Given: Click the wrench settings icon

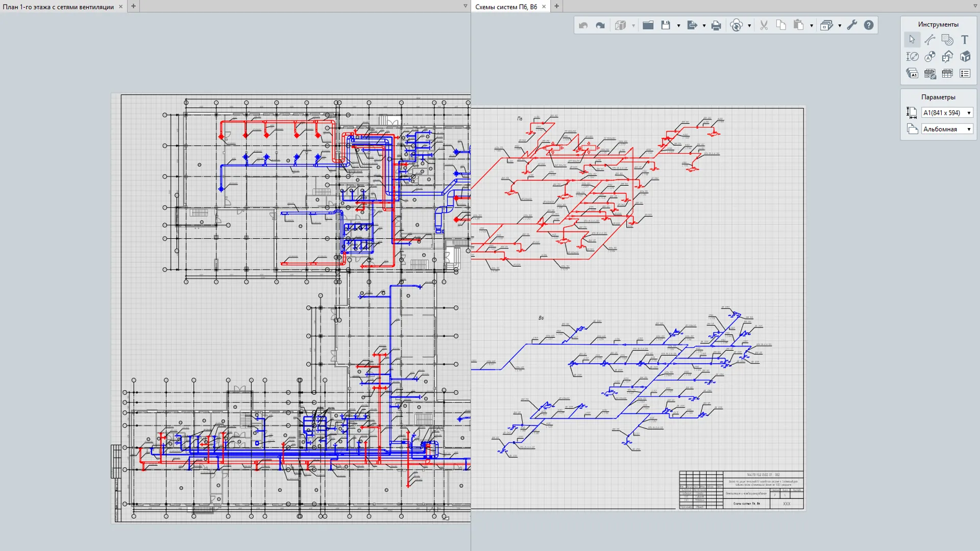Looking at the screenshot, I should pyautogui.click(x=852, y=25).
